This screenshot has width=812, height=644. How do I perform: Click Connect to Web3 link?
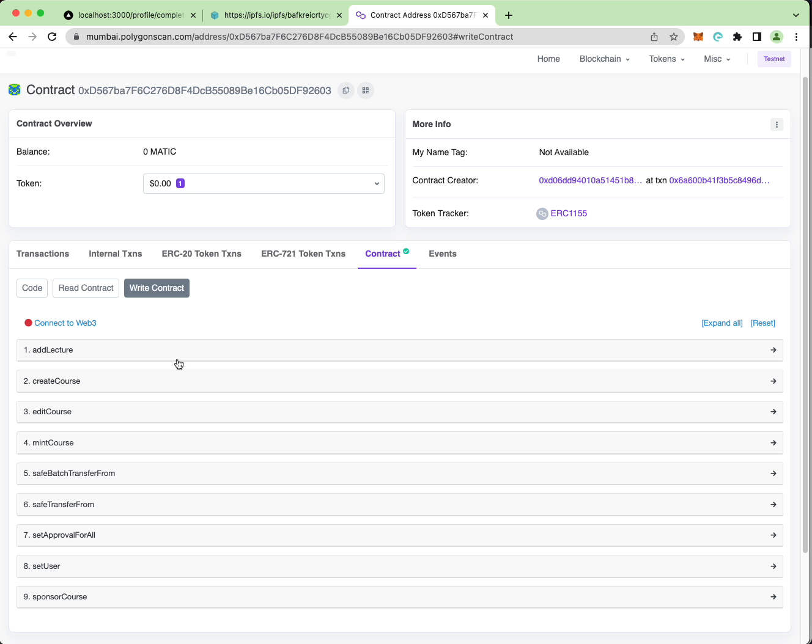tap(65, 323)
